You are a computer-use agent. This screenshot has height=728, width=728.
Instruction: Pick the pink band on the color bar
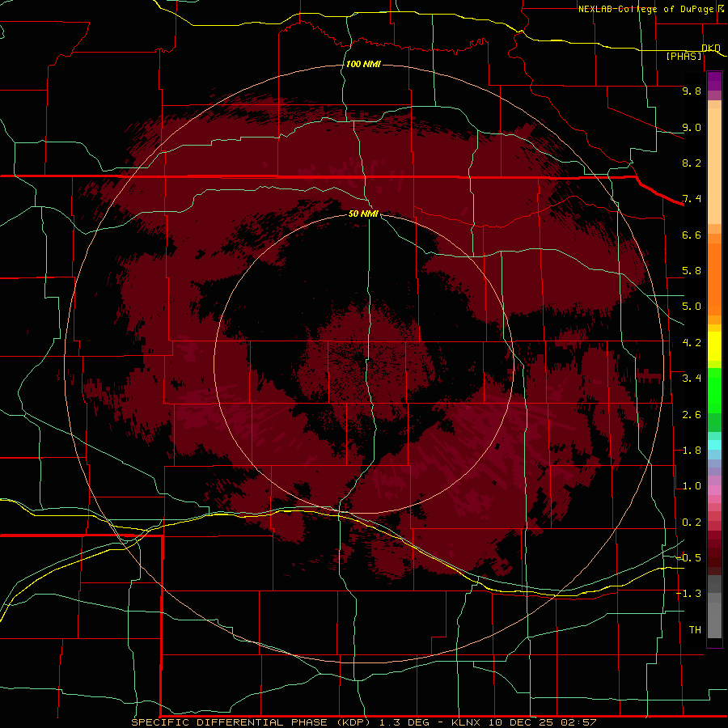[714, 490]
